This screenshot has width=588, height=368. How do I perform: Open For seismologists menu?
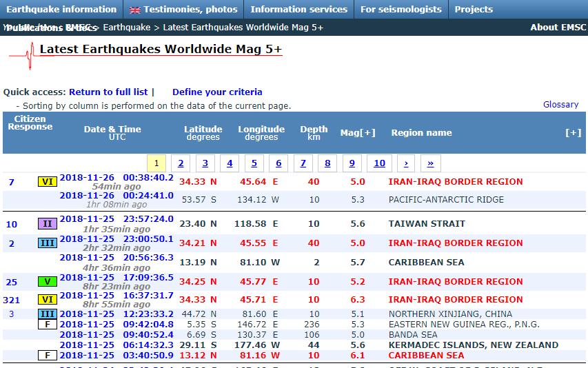coord(401,10)
